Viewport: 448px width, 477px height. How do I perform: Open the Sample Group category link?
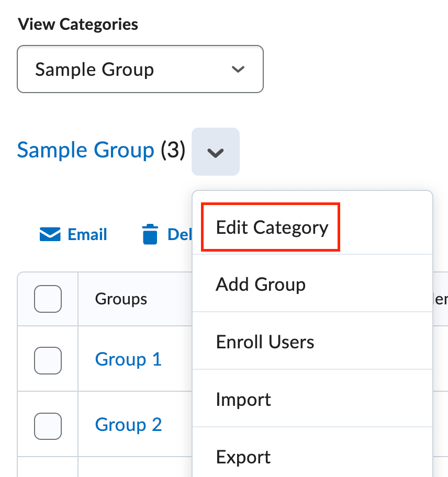point(85,150)
